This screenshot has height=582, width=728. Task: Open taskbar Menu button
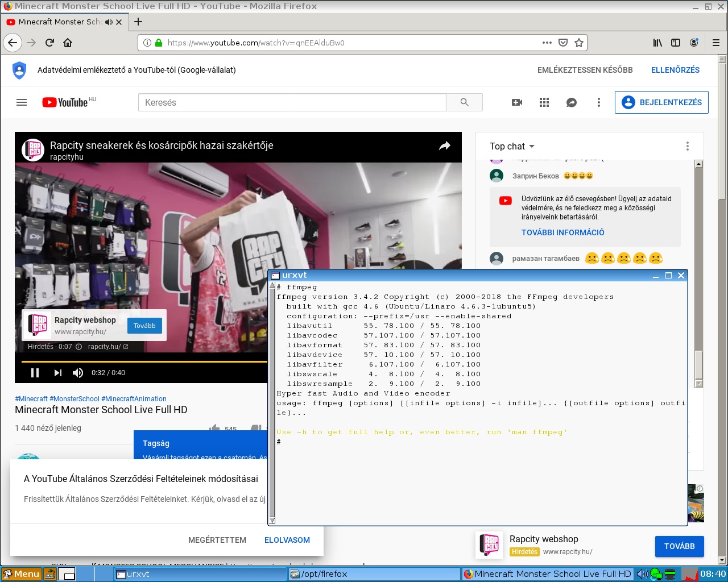(x=22, y=574)
